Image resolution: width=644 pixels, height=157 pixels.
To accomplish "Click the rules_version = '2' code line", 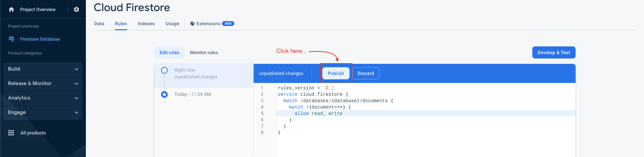I will tap(306, 88).
